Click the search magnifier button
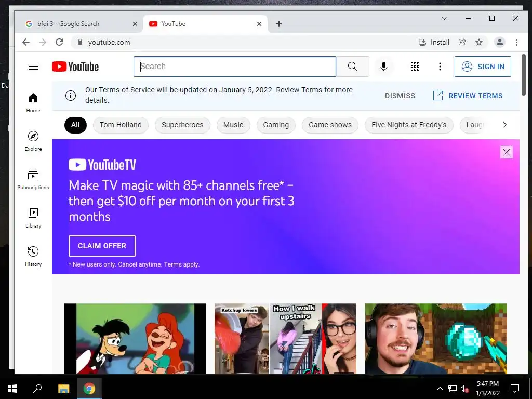Image resolution: width=532 pixels, height=399 pixels. 353,66
